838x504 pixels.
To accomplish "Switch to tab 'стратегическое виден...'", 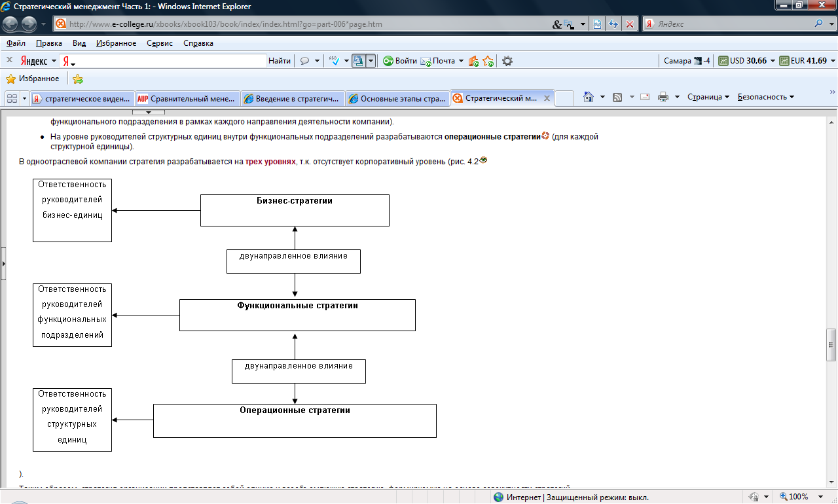I will (x=82, y=99).
